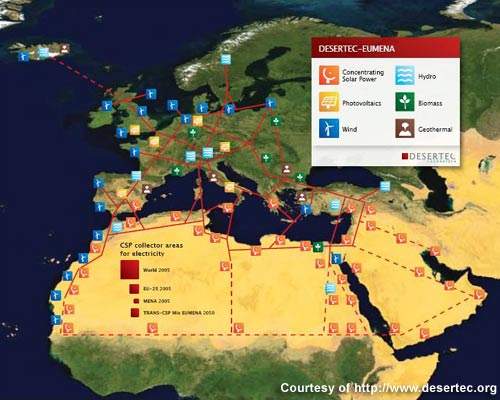Viewport: 500px width, 400px height.
Task: Click the Photovoltaics legend label
Action: pyautogui.click(x=362, y=103)
